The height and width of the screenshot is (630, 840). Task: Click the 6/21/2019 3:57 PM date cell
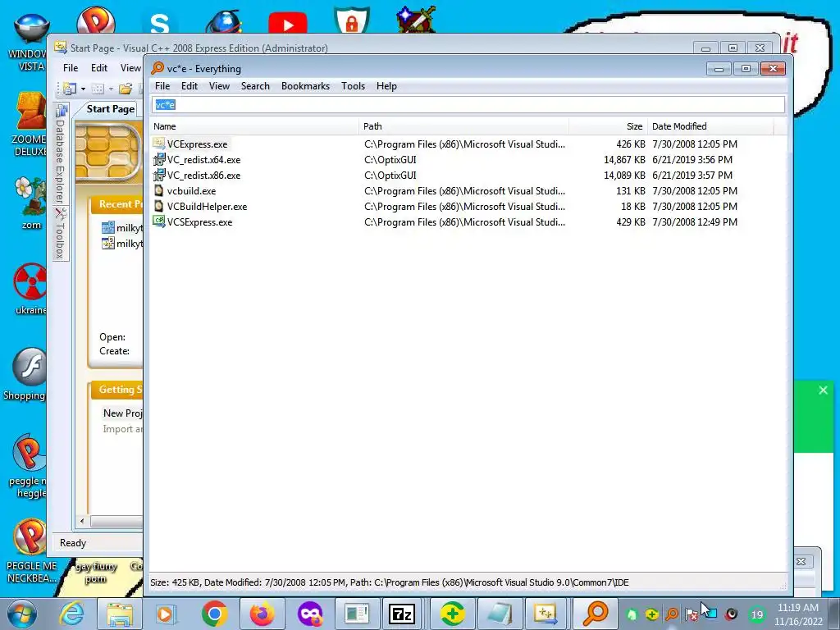pos(692,176)
